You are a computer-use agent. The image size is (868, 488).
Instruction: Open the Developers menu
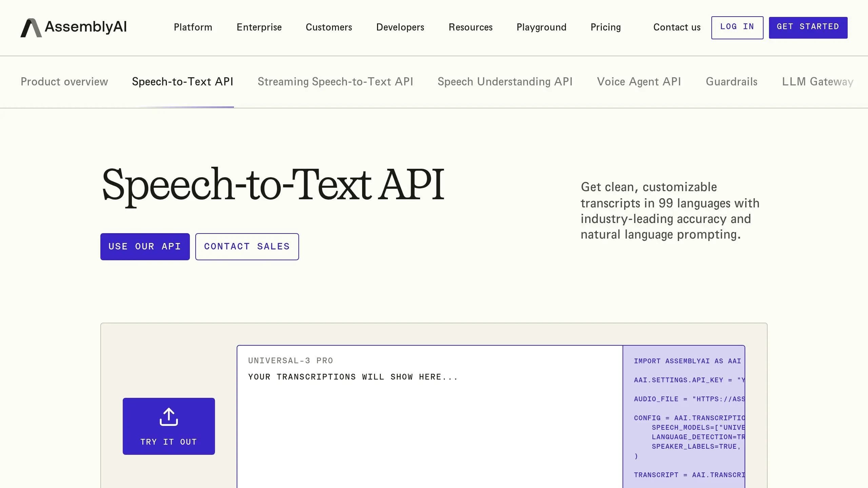[400, 27]
